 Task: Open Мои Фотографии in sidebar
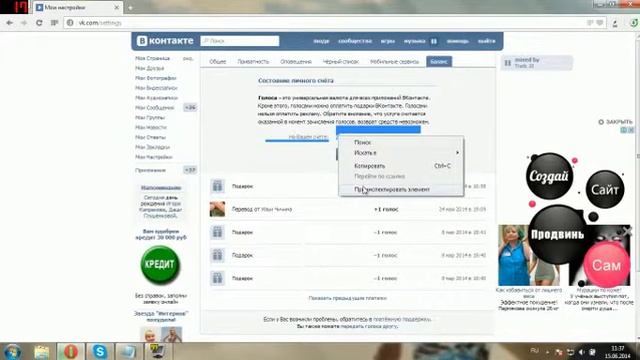click(156, 78)
